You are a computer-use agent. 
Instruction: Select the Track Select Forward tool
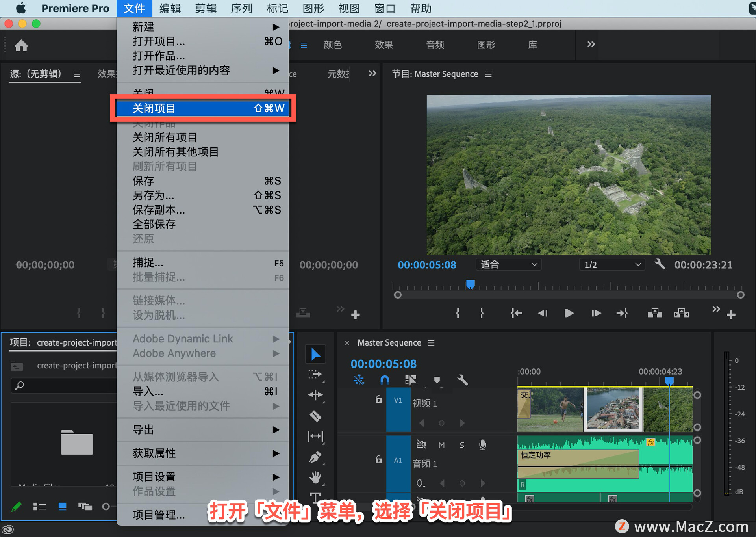315,374
